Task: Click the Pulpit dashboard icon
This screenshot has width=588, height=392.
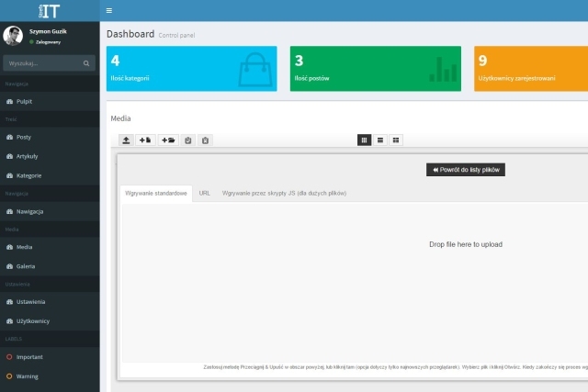Action: pos(10,102)
